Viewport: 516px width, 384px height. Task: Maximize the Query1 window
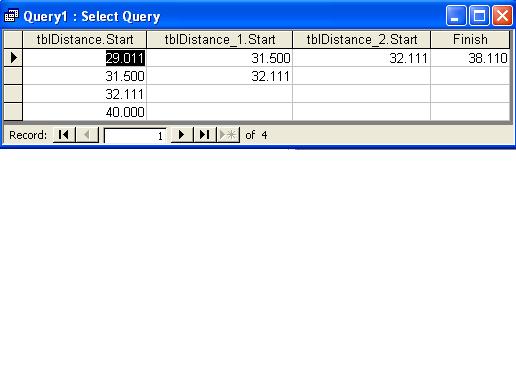tap(479, 15)
